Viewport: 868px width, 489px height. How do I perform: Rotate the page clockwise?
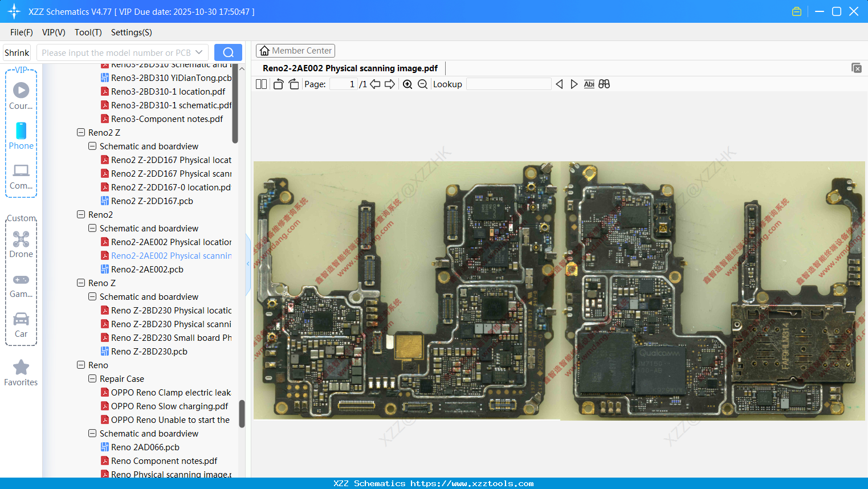(x=294, y=84)
